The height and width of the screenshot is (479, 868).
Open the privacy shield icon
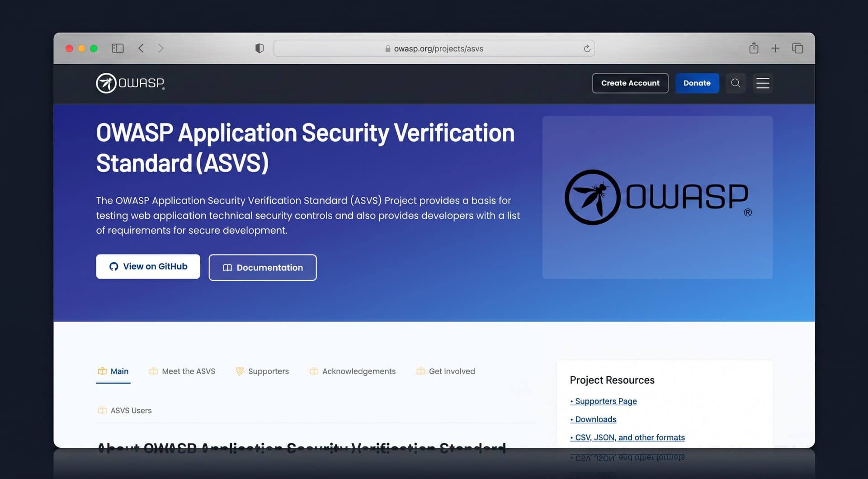pyautogui.click(x=259, y=48)
